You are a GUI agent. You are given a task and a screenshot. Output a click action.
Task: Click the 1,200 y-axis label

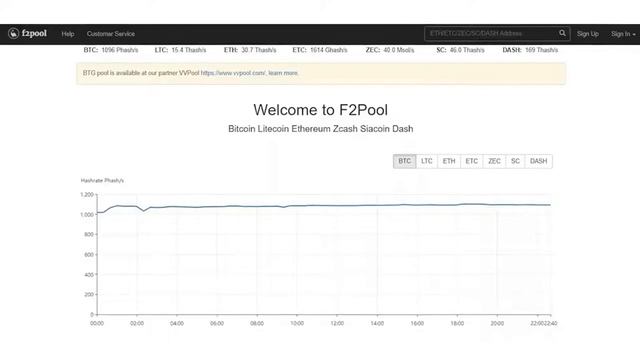click(87, 195)
